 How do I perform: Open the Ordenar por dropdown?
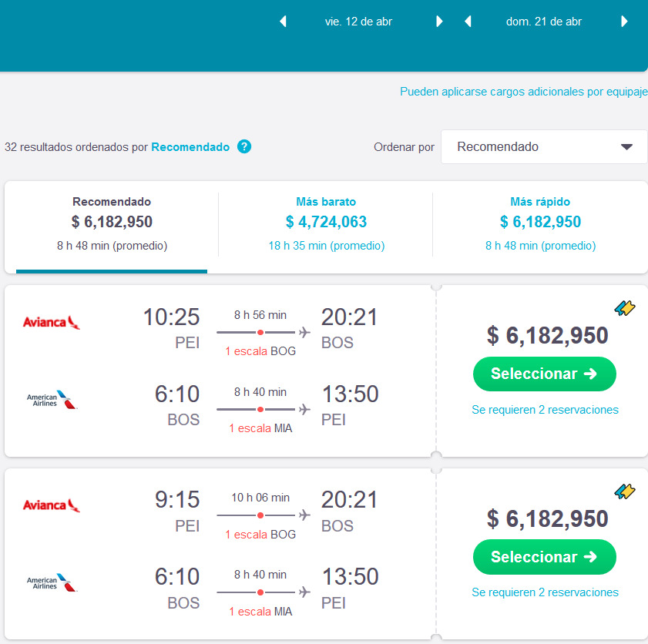(544, 147)
